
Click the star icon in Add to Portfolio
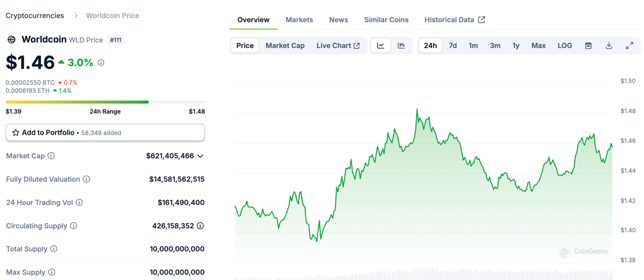(16, 133)
